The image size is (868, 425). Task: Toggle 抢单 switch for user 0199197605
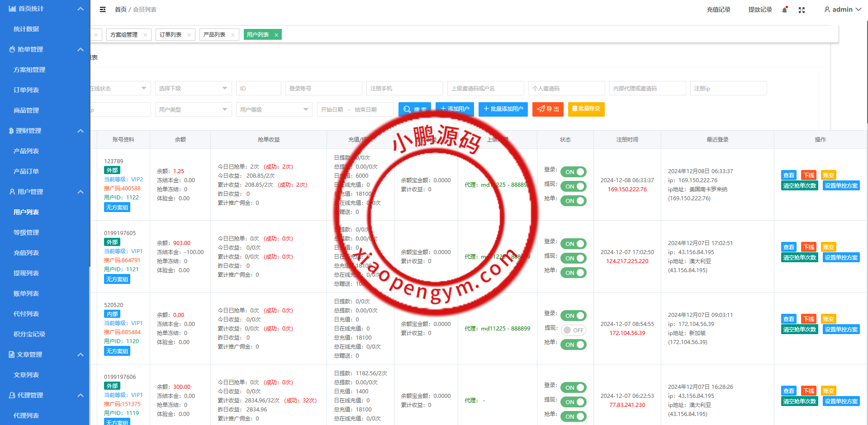pyautogui.click(x=574, y=273)
